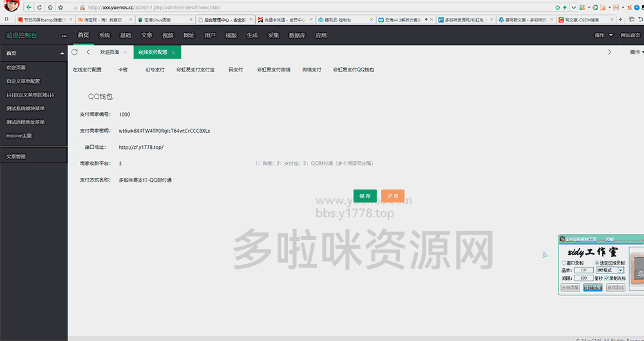Click the 支付商家密钥 input field
Viewport: 644px width, 341px height.
184,131
